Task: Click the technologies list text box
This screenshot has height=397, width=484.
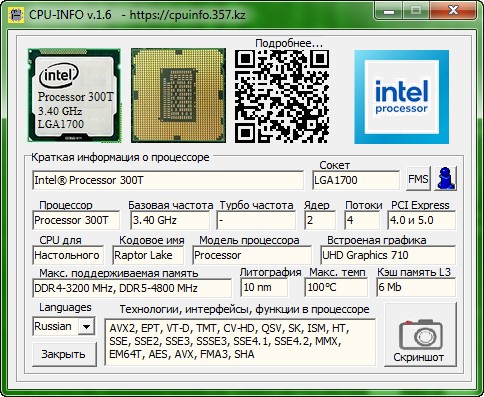Action: click(x=240, y=342)
